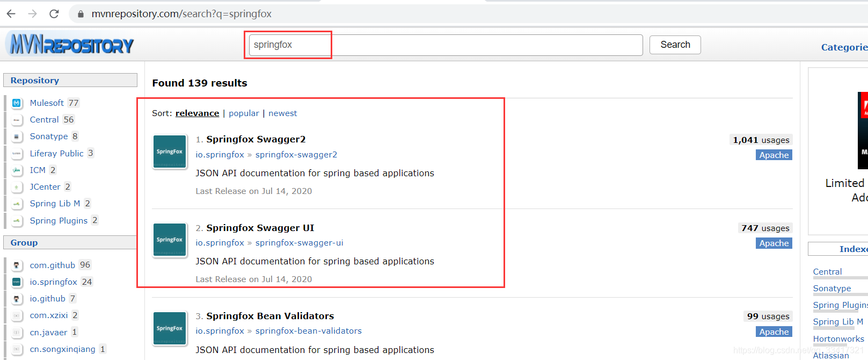The image size is (868, 360).
Task: Filter by Liferay Public repository
Action: (57, 154)
